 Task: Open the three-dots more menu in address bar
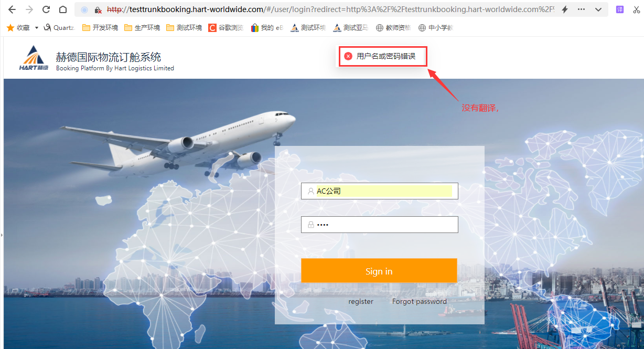tap(581, 9)
